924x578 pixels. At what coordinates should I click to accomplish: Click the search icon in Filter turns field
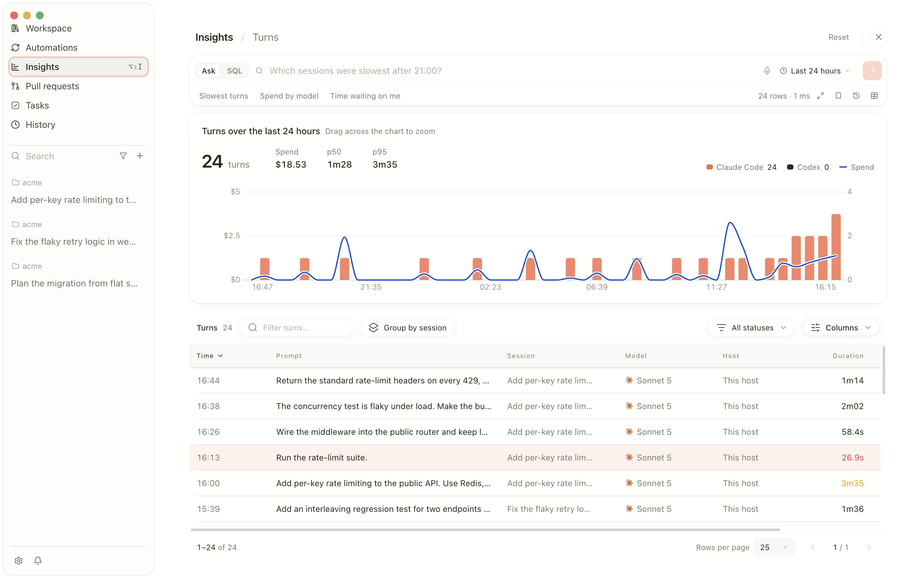pyautogui.click(x=252, y=328)
